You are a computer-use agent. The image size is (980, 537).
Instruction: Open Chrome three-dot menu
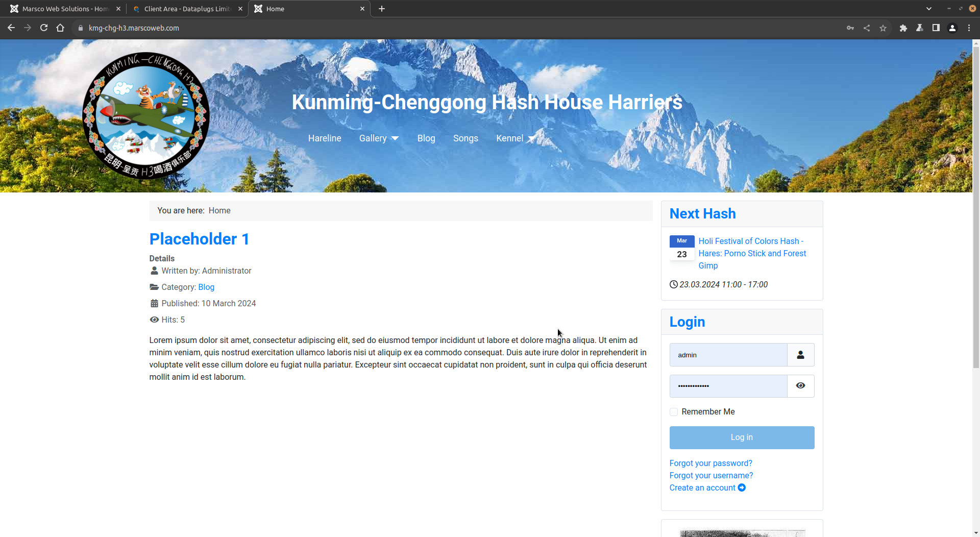click(969, 28)
